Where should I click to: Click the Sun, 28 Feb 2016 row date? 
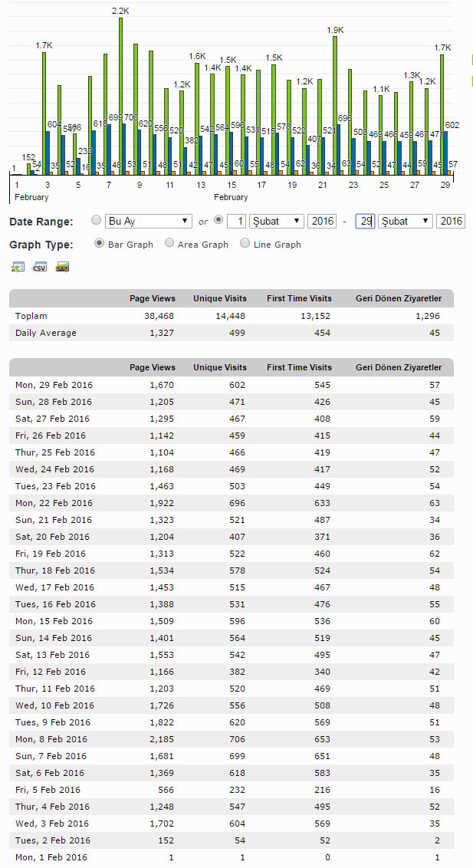coord(53,401)
